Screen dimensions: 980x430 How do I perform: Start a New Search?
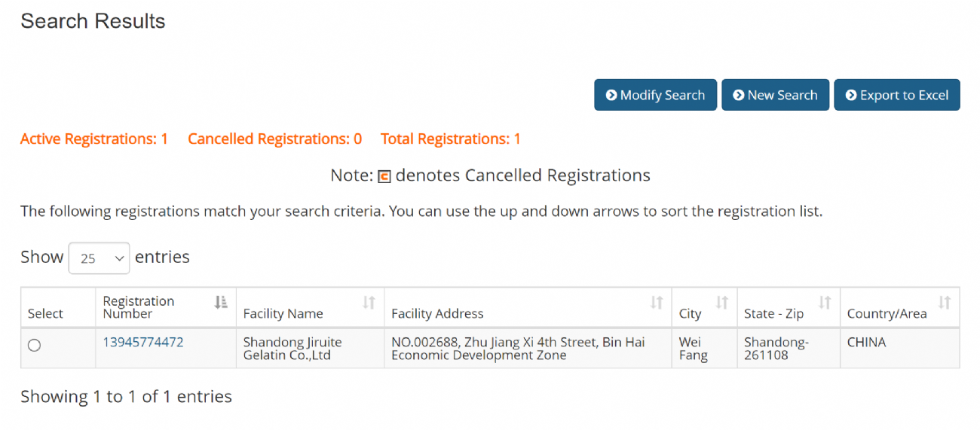(775, 95)
